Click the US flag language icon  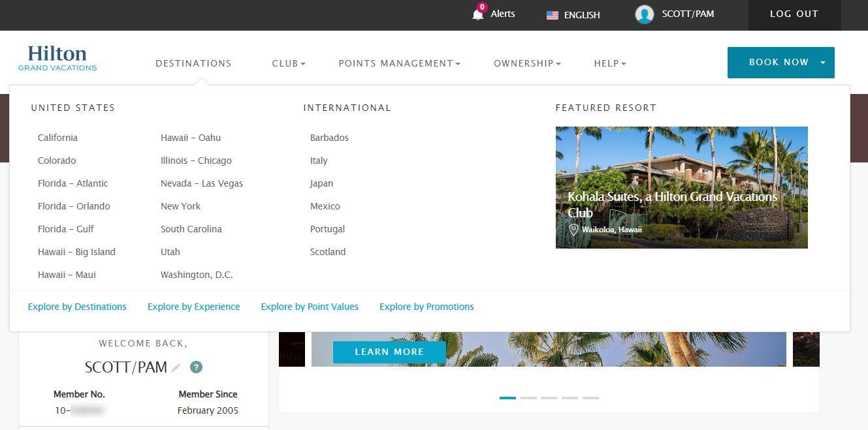553,15
